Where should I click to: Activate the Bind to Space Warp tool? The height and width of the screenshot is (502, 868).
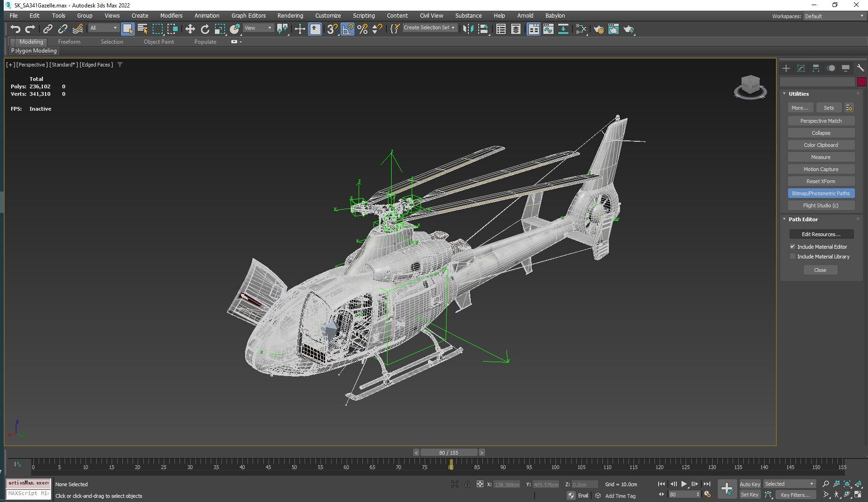click(78, 29)
